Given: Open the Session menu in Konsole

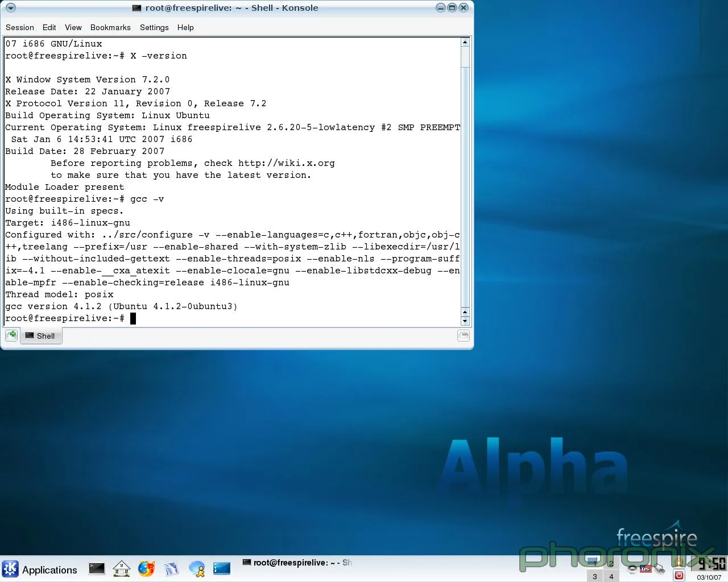Looking at the screenshot, I should [20, 27].
